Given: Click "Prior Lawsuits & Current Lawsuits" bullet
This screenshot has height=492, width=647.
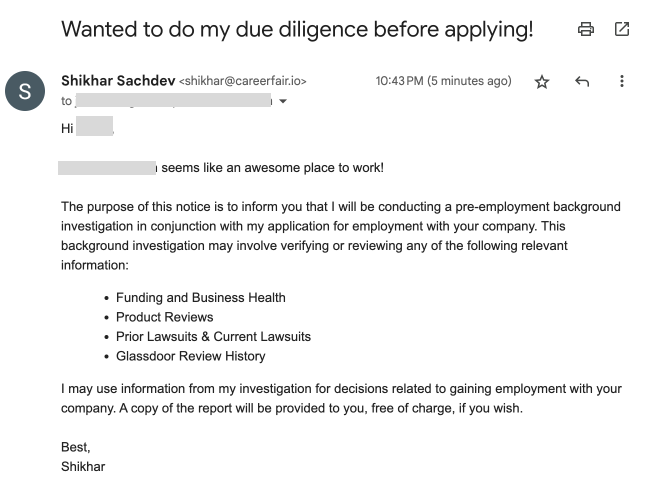Looking at the screenshot, I should [213, 336].
